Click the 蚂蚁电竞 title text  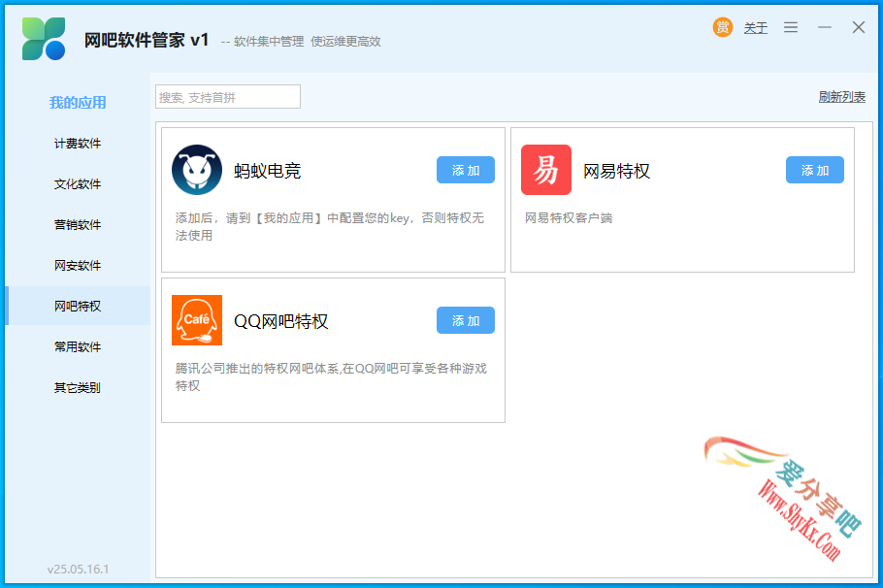[x=268, y=171]
